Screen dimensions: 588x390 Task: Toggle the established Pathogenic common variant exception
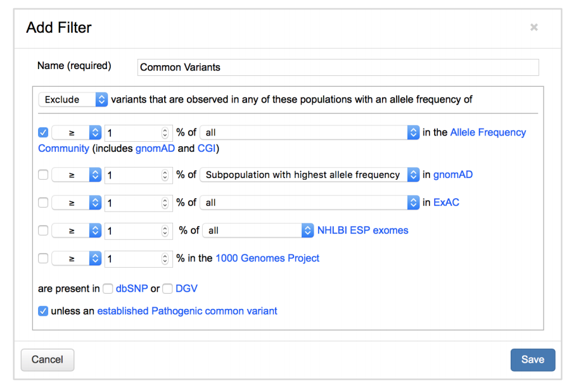(43, 311)
